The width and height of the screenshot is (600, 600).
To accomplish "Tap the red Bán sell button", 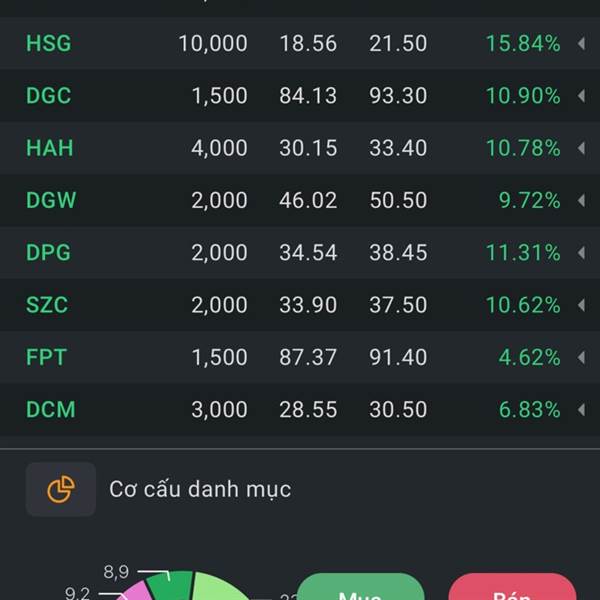I will coord(512,587).
